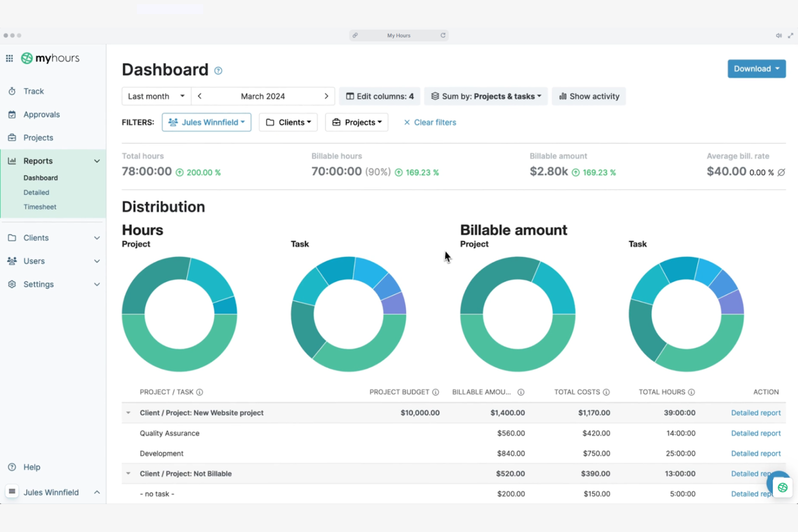This screenshot has width=798, height=532.
Task: Click the 39:00:00 total hours cell
Action: tap(679, 413)
